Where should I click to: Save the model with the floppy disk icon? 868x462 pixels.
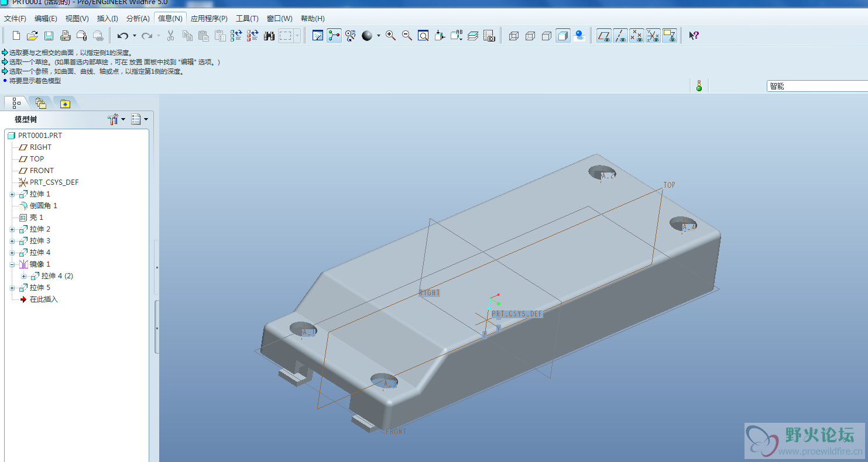(x=49, y=36)
